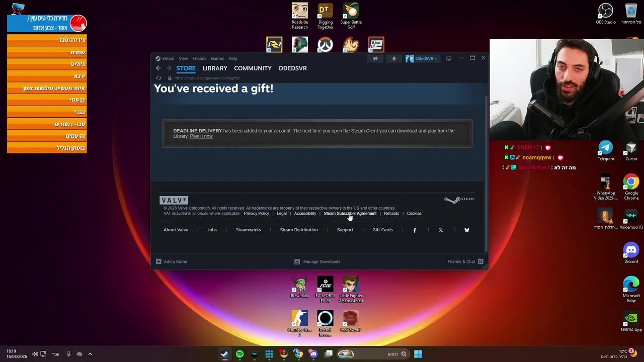The image size is (644, 362).
Task: Open the Steamworks footer link
Action: [x=248, y=230]
